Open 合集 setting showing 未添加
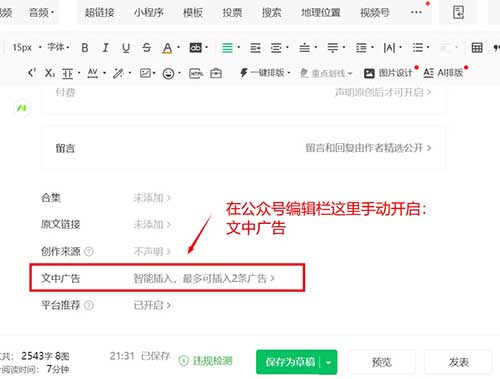The height and width of the screenshot is (379, 500). tap(152, 198)
